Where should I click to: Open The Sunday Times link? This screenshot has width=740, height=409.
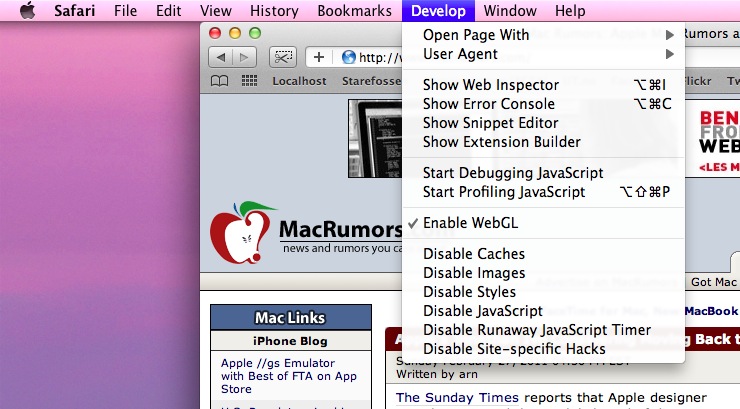457,398
